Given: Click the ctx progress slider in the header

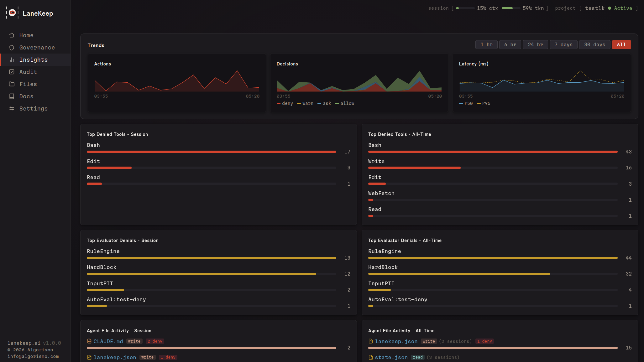Looking at the screenshot, I should (465, 8).
